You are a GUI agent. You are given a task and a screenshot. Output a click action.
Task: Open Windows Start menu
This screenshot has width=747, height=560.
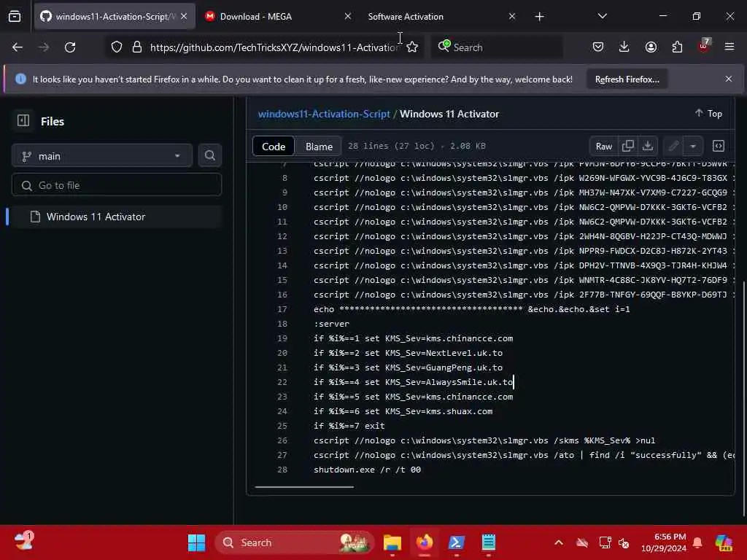click(196, 542)
